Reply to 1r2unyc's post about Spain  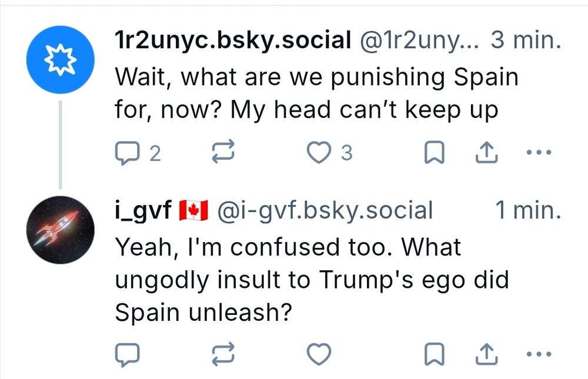126,153
